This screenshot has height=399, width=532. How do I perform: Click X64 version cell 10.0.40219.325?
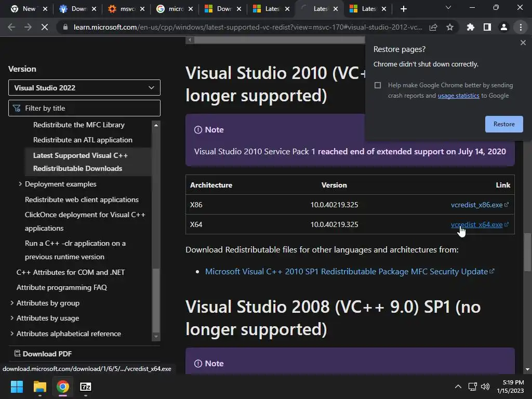(x=334, y=224)
